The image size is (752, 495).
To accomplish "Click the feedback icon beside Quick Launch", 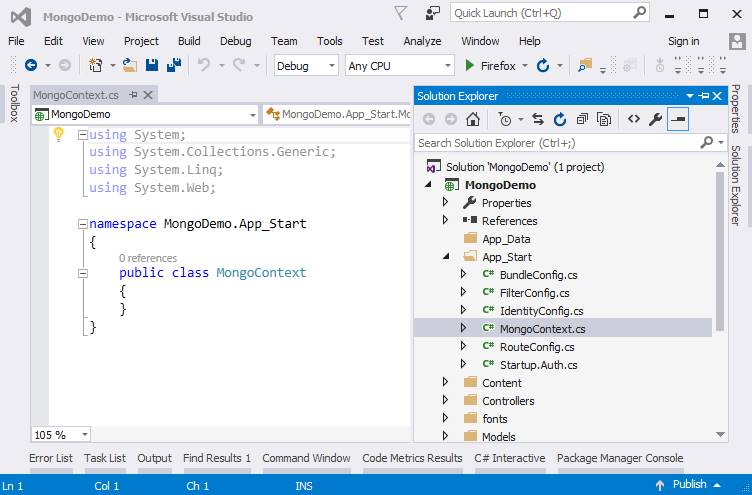I will pyautogui.click(x=433, y=13).
